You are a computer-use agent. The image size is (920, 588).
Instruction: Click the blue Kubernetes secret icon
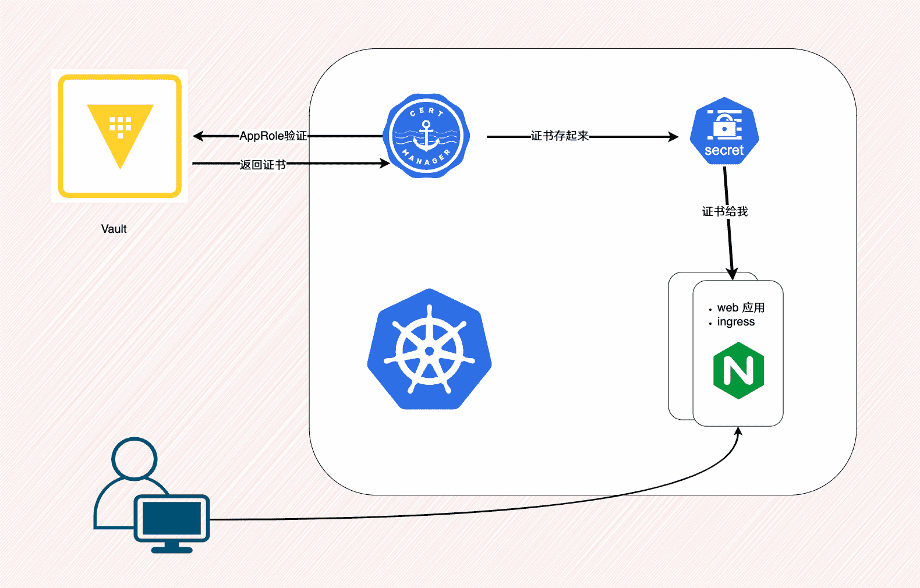(x=724, y=131)
